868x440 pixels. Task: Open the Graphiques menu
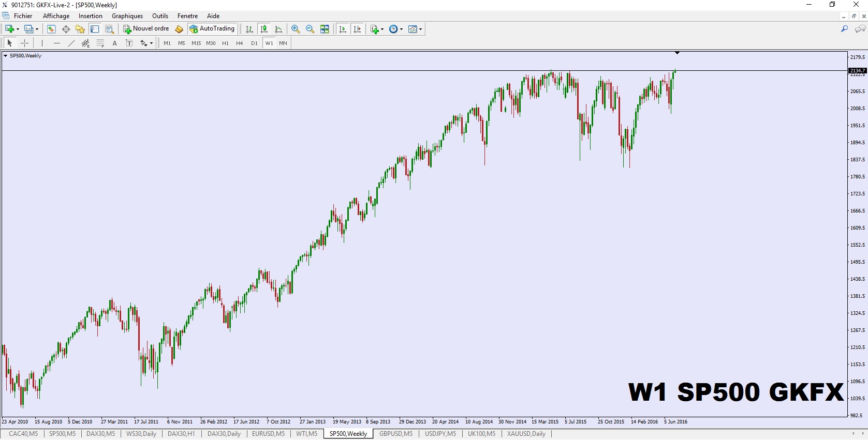coord(127,16)
